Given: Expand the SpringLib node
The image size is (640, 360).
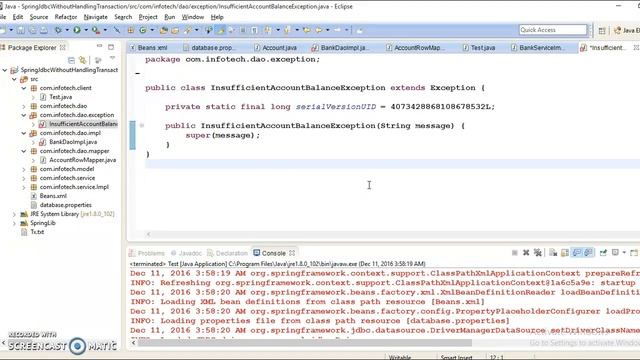Looking at the screenshot, I should click(x=14, y=223).
